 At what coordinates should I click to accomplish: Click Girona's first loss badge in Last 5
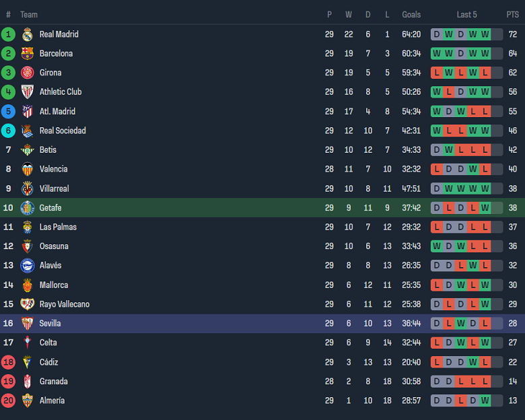pos(436,73)
